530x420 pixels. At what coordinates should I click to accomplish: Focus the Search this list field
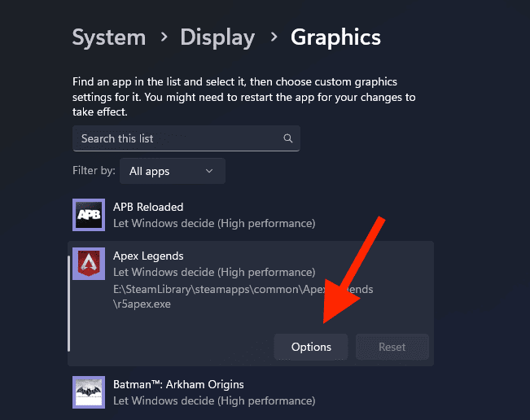coord(179,138)
